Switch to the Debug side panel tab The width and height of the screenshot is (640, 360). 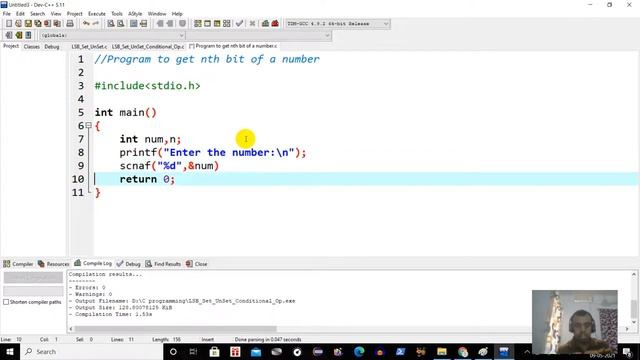52,47
